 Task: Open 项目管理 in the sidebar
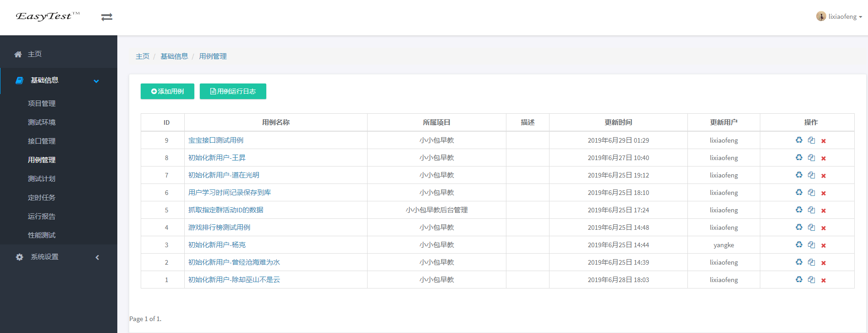[42, 104]
